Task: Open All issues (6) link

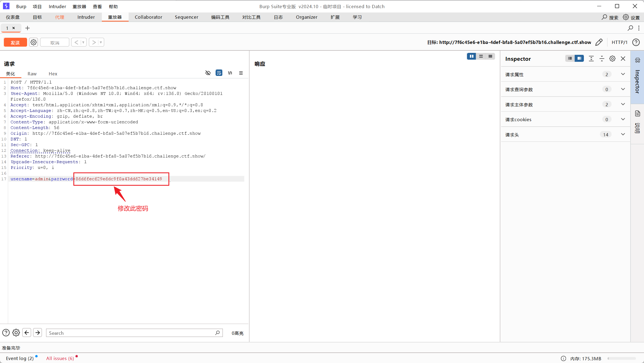Action: (60, 358)
